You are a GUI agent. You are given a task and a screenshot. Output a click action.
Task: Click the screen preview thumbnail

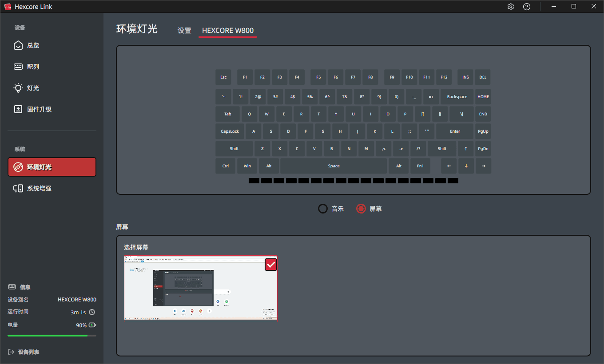pyautogui.click(x=201, y=288)
